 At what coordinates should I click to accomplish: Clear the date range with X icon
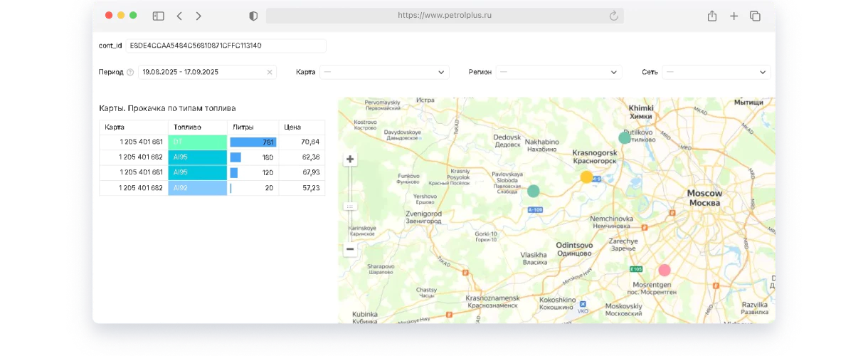pos(270,72)
